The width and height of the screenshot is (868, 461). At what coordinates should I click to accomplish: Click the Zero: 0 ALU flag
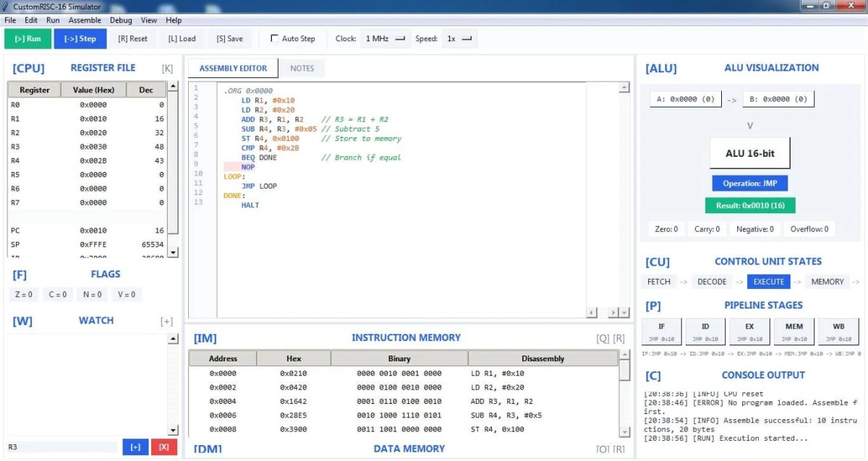tap(666, 230)
